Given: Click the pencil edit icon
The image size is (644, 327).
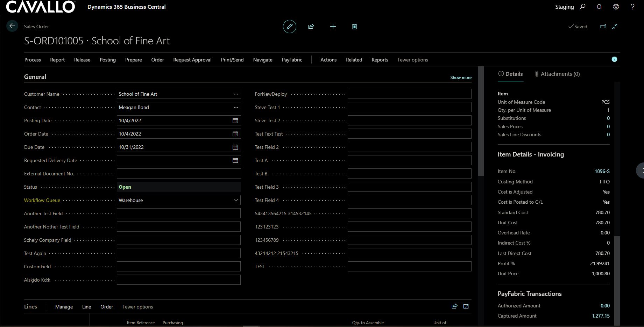Looking at the screenshot, I should click(x=289, y=27).
